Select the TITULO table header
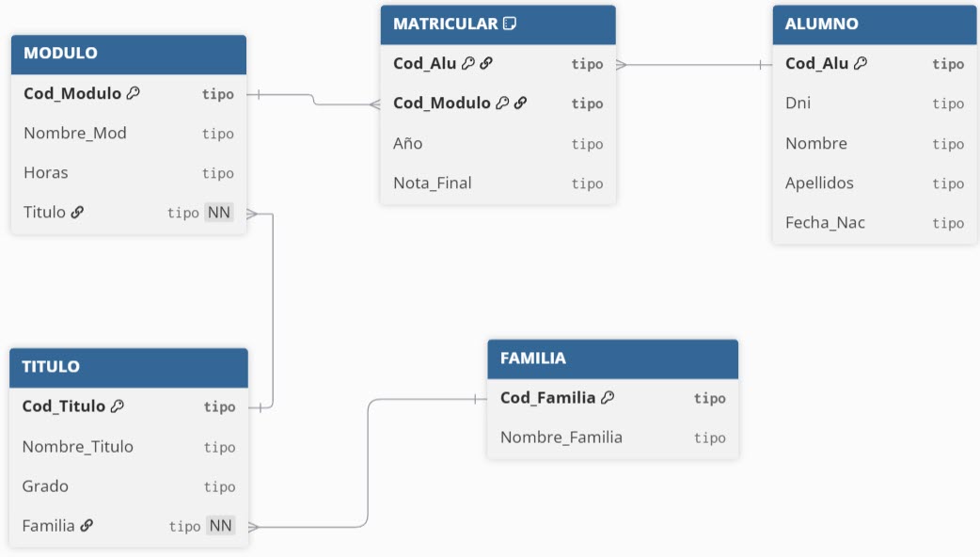 click(129, 367)
